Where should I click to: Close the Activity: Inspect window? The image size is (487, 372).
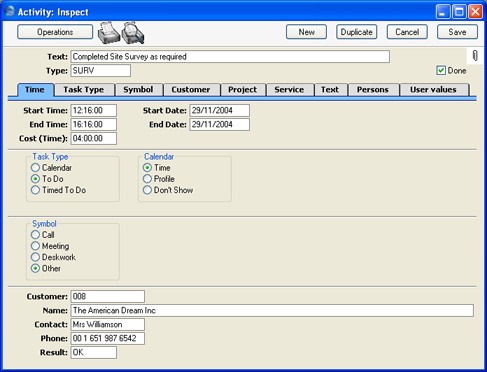click(475, 12)
